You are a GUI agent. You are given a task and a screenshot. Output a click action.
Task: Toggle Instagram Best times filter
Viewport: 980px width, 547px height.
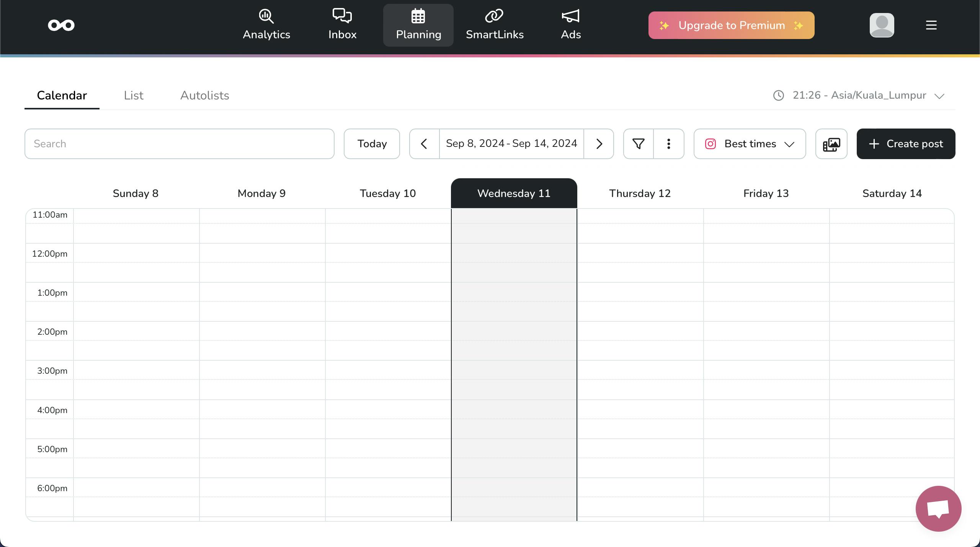[x=749, y=143]
